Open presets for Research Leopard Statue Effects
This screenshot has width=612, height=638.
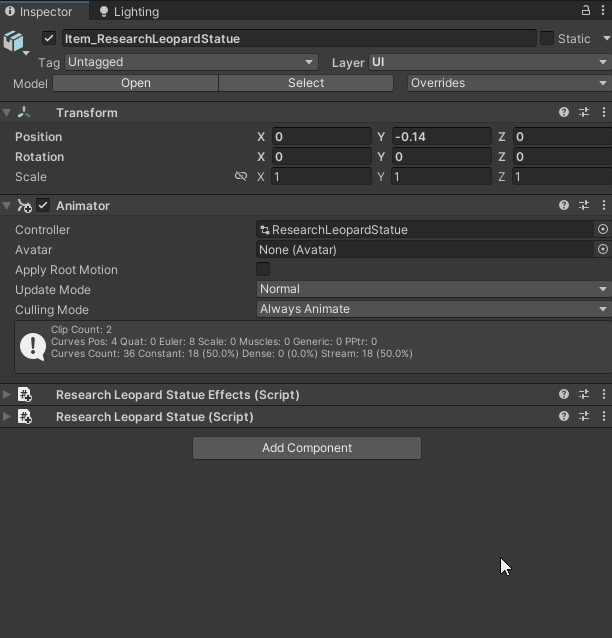[x=584, y=394]
